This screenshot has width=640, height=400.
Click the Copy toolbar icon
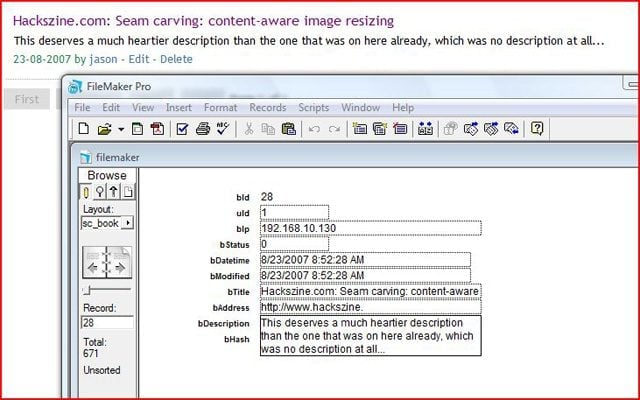[268, 129]
